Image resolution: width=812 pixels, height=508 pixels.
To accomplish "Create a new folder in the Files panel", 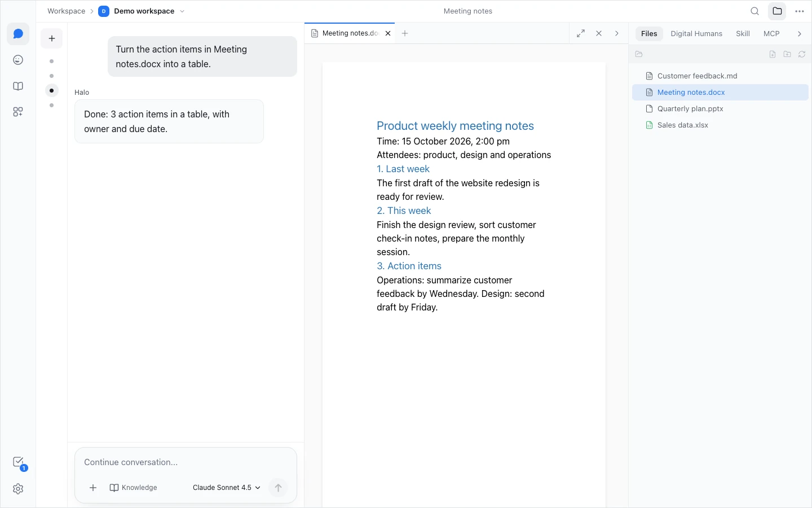I will point(787,54).
